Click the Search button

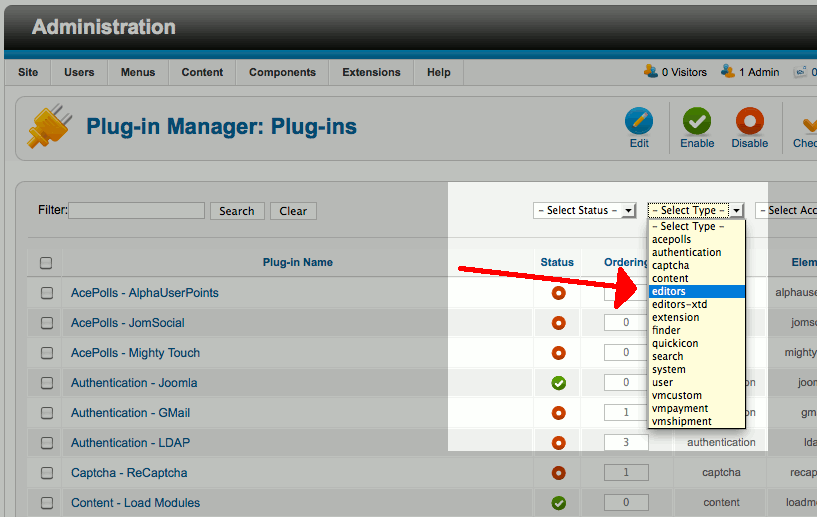(x=237, y=211)
